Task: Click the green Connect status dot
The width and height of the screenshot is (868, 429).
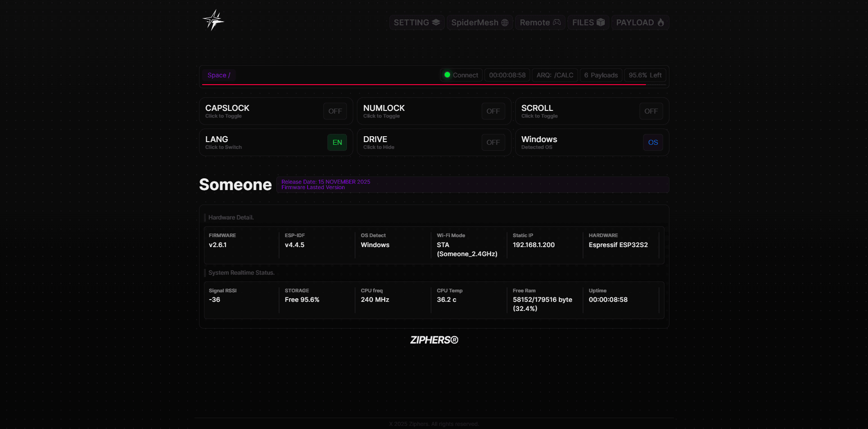Action: (447, 75)
